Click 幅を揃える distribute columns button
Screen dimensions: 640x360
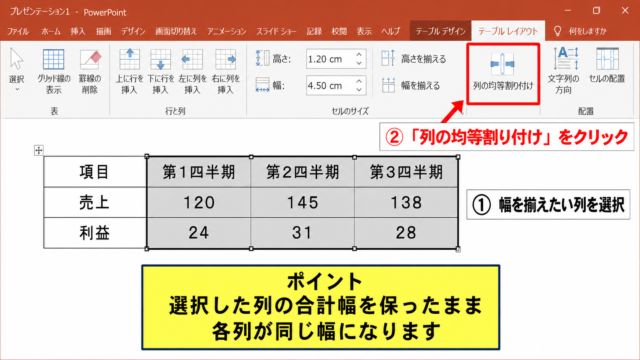point(411,85)
